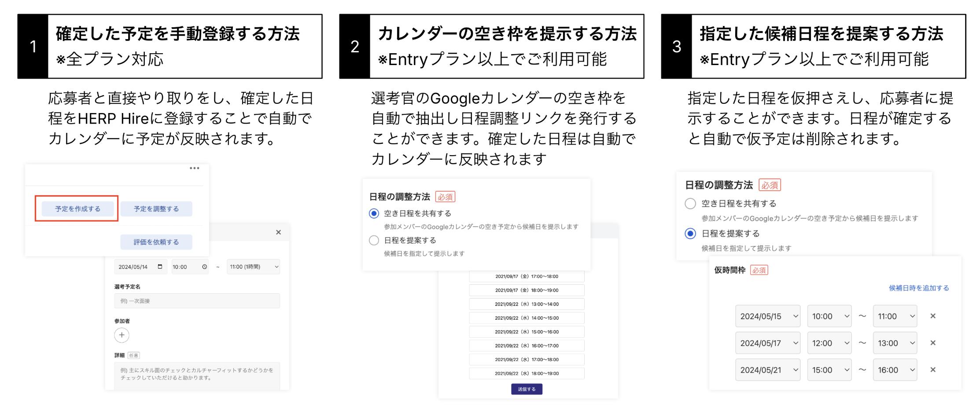Remove the 2024/05/17 candidate row with X
980x416 pixels.
point(933,343)
